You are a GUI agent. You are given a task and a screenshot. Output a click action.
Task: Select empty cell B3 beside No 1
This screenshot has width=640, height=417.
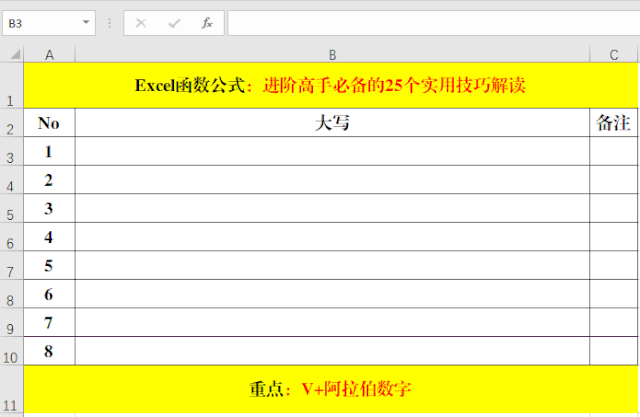(332, 151)
